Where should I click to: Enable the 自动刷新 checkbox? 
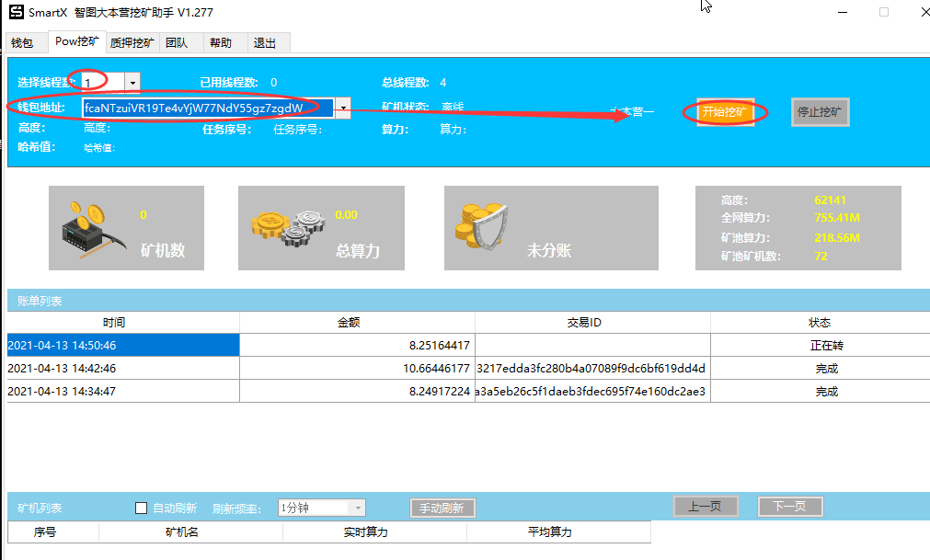tap(141, 508)
